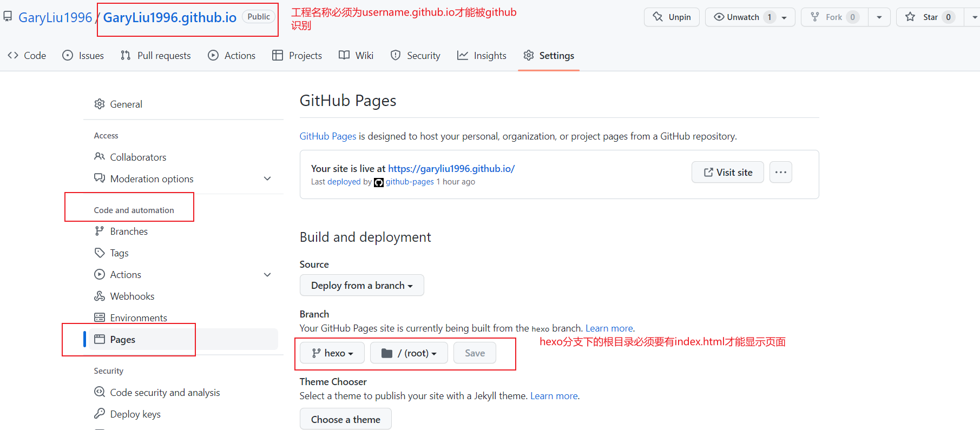Click the Visit site button
Viewport: 980px width, 430px height.
pos(728,172)
